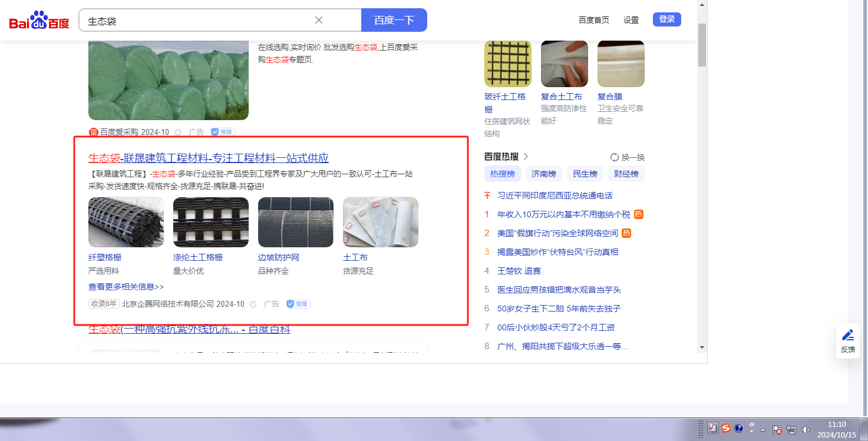Click 北京企腾网络技术有限公司 company name
The image size is (868, 441).
168,304
